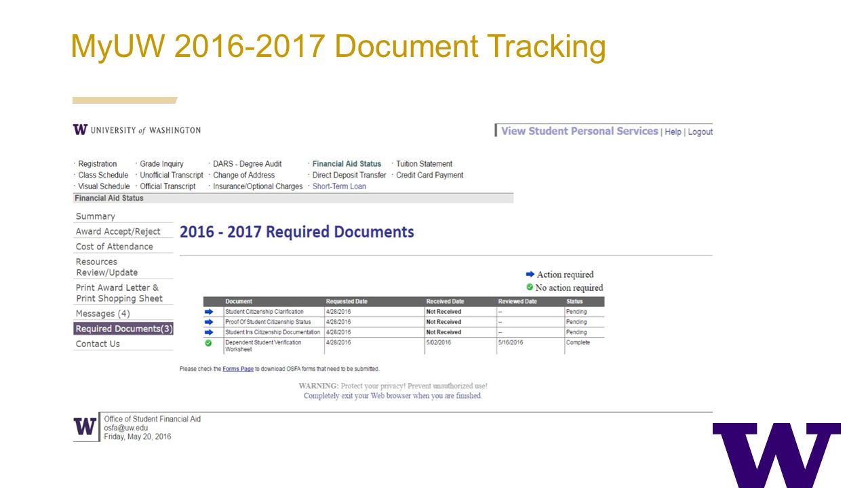Open Short-Term Loan page

[339, 186]
